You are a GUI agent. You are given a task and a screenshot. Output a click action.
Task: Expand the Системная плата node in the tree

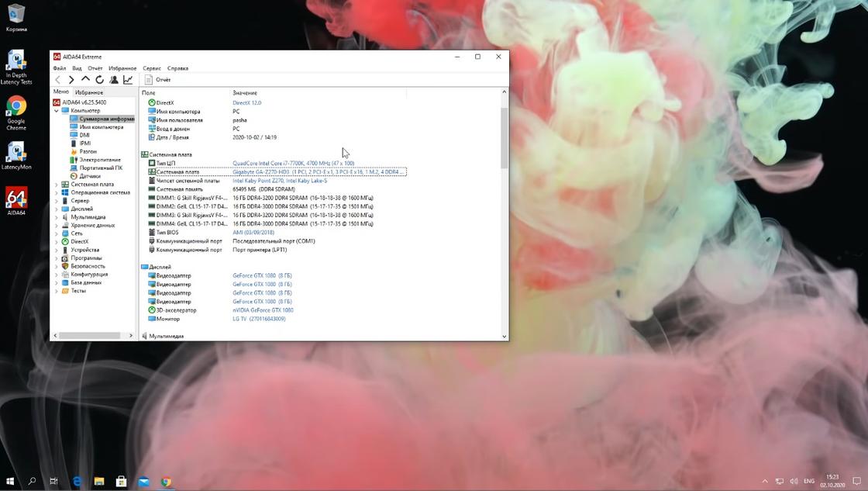pos(57,185)
